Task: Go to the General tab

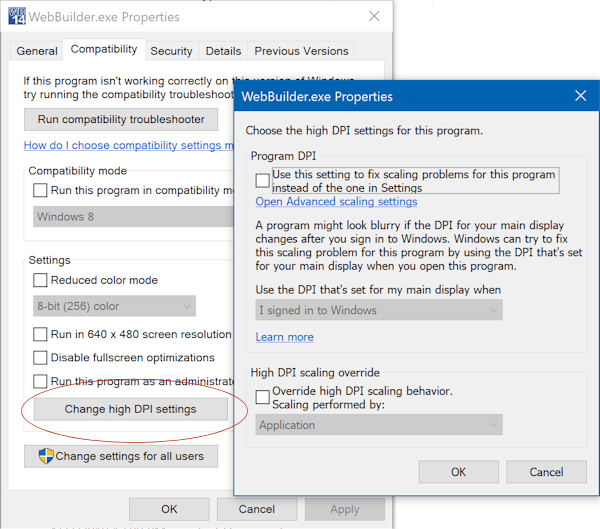Action: [37, 51]
